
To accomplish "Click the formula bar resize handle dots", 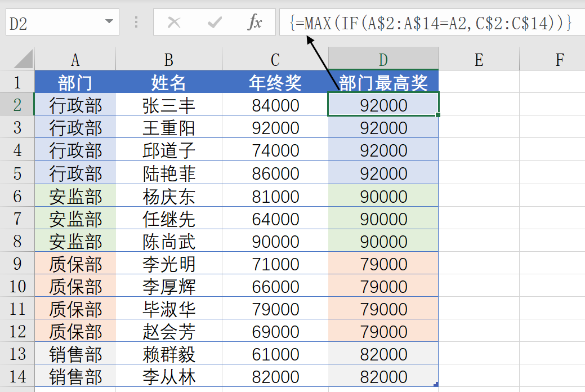I will [x=136, y=23].
